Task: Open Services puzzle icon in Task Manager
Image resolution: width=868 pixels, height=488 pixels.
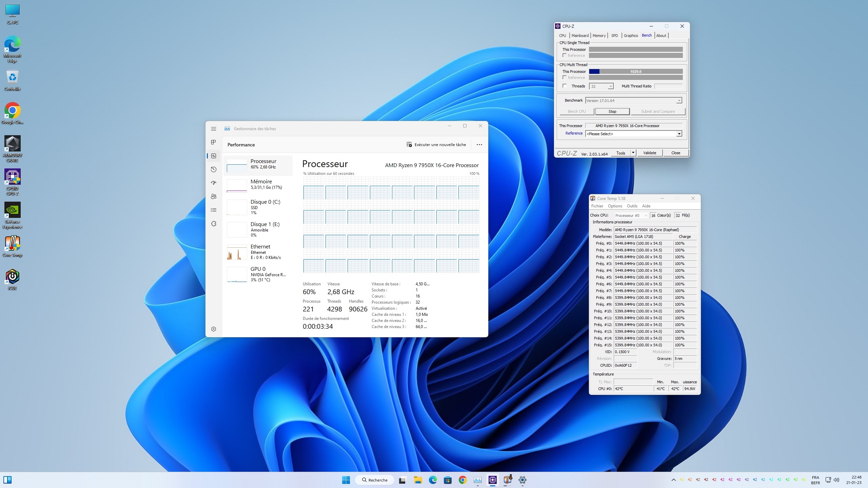Action: 213,224
